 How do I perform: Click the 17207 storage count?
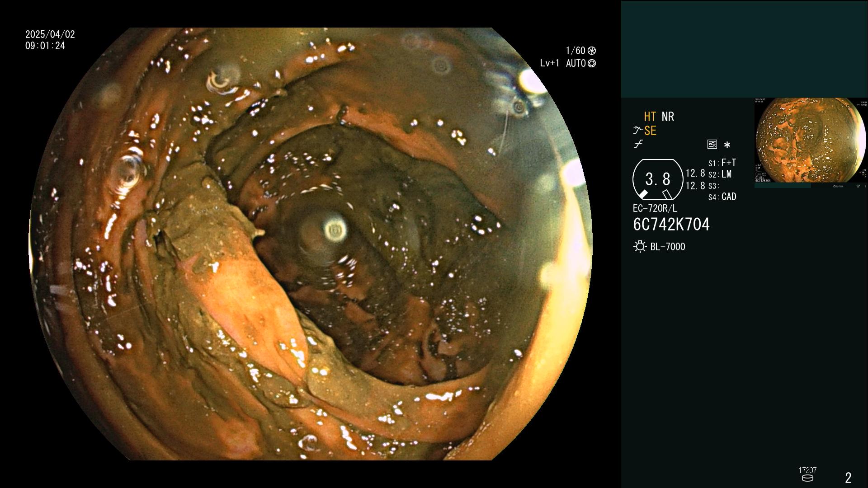tap(807, 470)
